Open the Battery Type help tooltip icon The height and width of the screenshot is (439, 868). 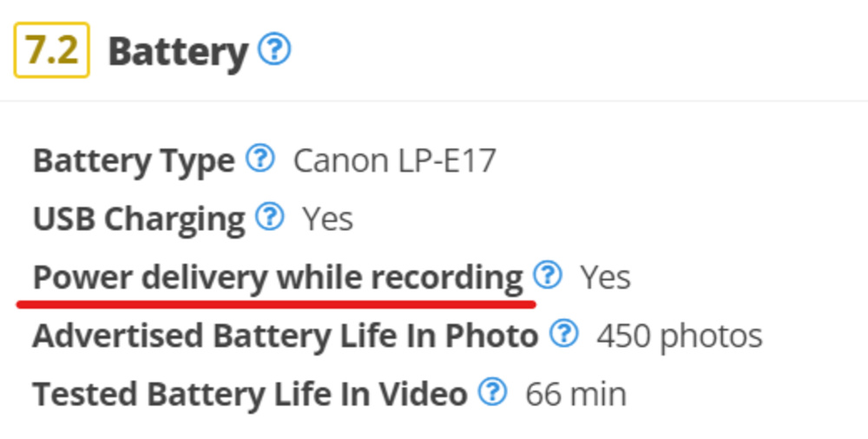pyautogui.click(x=260, y=159)
